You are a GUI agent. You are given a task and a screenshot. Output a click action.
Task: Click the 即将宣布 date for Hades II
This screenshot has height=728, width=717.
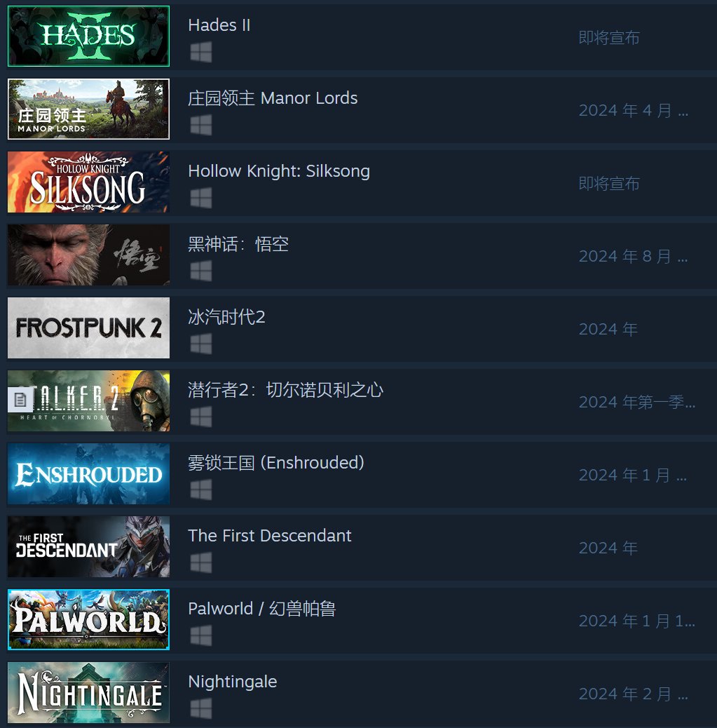609,38
